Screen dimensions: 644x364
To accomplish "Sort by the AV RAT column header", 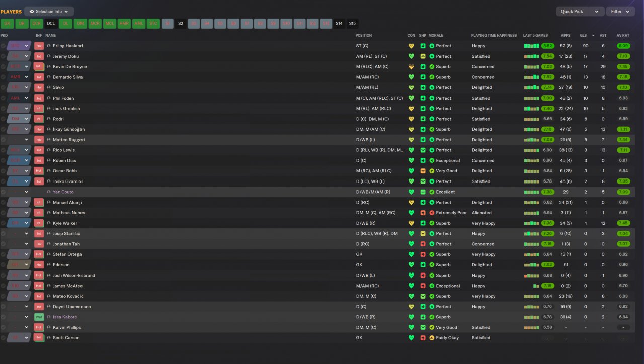I will 623,36.
